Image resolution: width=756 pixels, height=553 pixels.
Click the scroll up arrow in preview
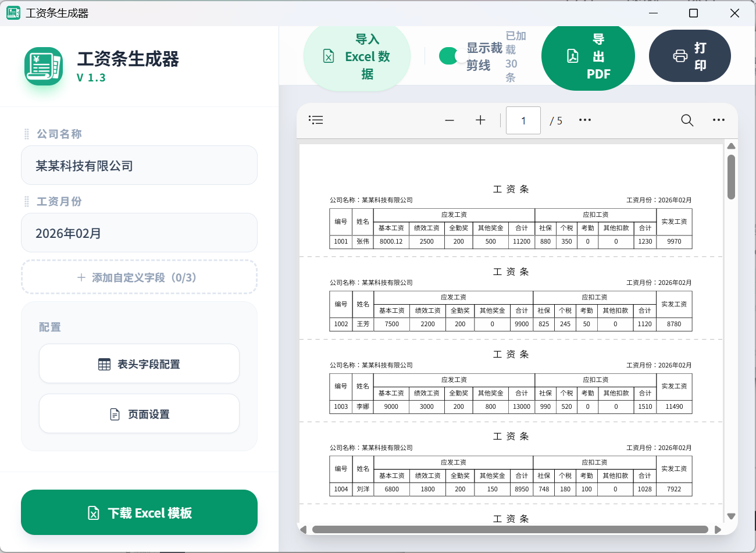(731, 146)
